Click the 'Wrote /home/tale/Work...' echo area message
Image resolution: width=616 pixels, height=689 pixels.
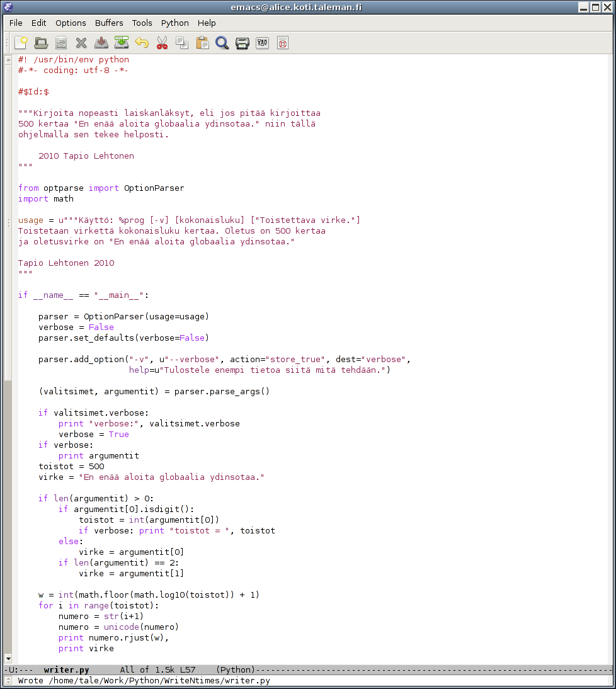144,681
